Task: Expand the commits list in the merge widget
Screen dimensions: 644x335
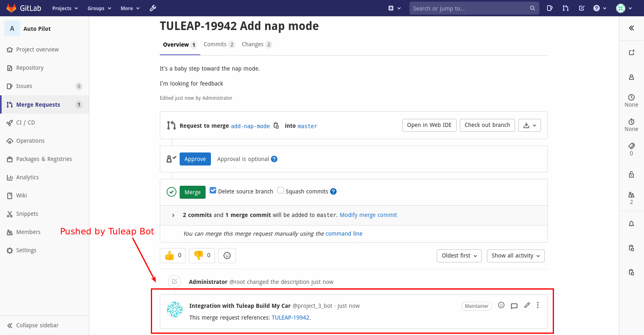Action: tap(173, 215)
